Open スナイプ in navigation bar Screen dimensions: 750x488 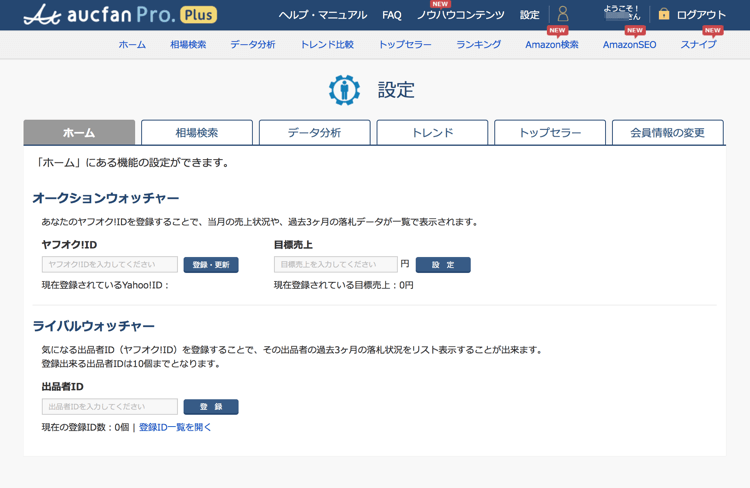pos(698,45)
